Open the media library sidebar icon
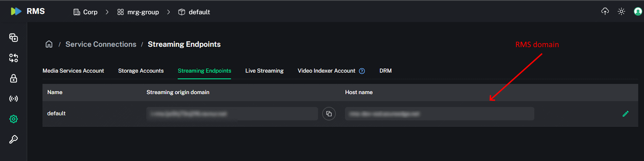This screenshot has width=644, height=161. [x=14, y=37]
